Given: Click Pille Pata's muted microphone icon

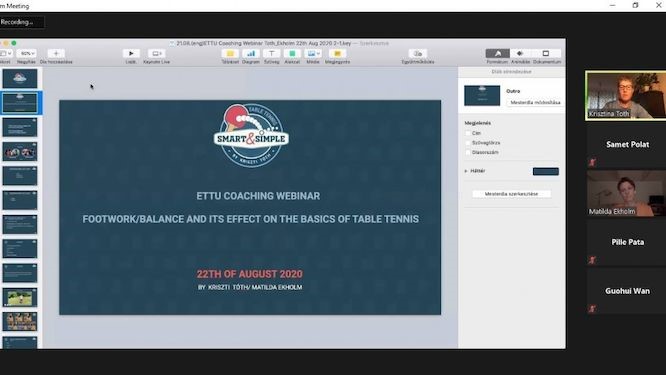Looking at the screenshot, I should 592,260.
